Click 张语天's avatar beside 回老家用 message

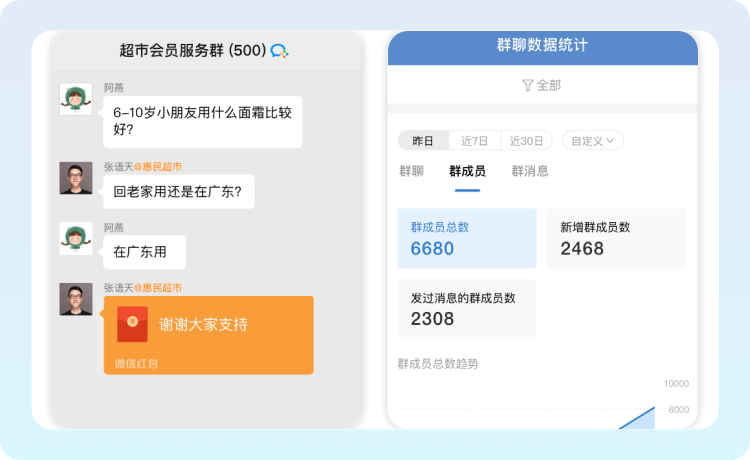coord(76,178)
